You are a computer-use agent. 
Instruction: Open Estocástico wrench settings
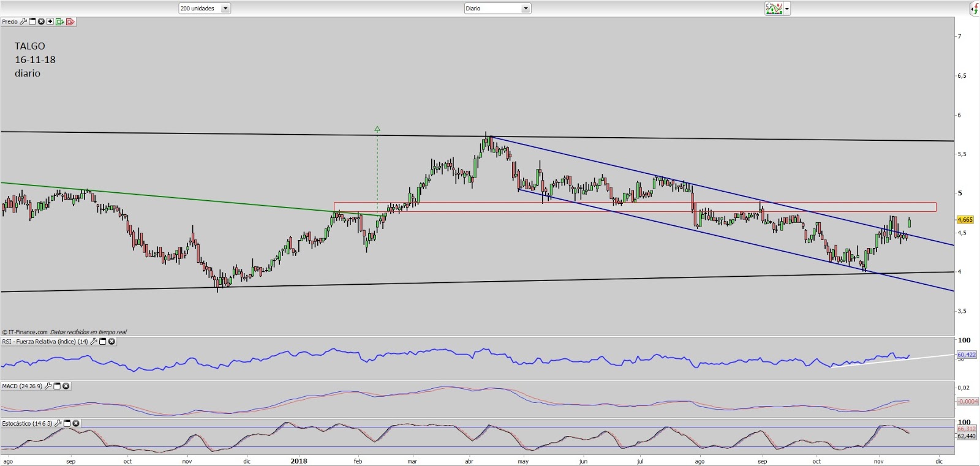pos(58,423)
